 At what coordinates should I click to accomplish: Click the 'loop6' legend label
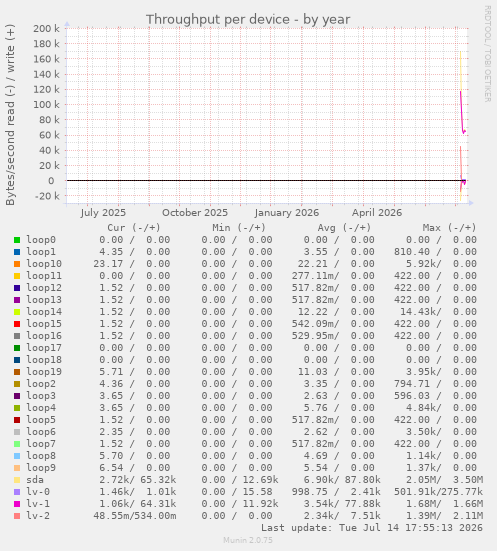41,432
